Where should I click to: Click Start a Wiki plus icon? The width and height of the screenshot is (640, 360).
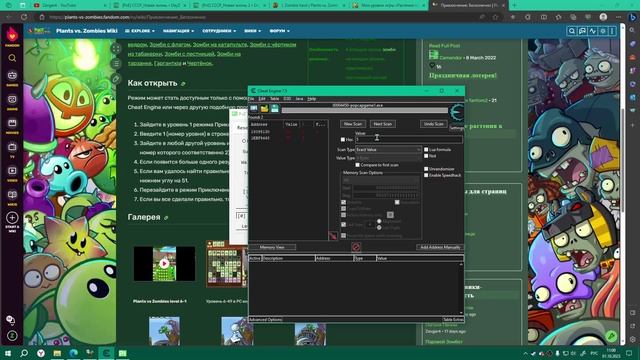click(12, 218)
